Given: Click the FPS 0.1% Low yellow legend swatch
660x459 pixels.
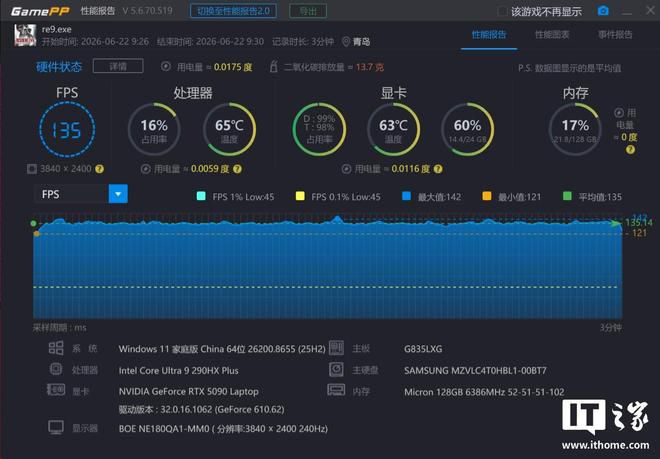Looking at the screenshot, I should click(300, 196).
